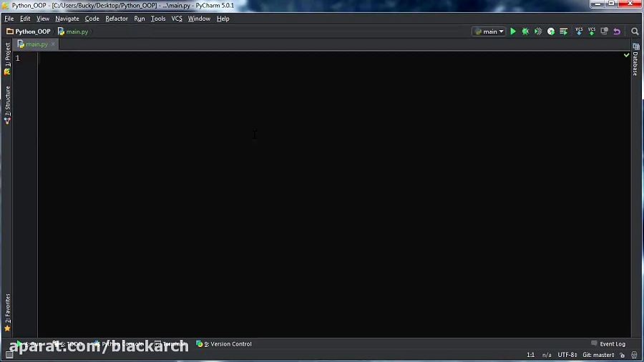Run main with coverage icon
This screenshot has width=644, height=362.
coord(538,31)
